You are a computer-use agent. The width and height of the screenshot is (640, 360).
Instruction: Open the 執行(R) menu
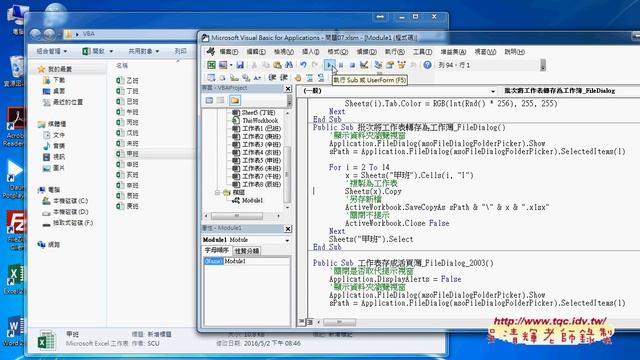point(394,52)
